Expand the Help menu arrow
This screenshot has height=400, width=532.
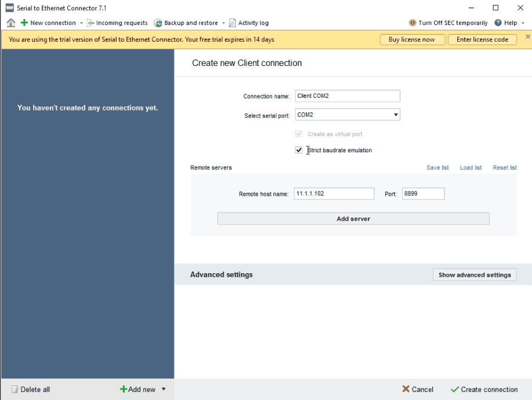point(523,23)
